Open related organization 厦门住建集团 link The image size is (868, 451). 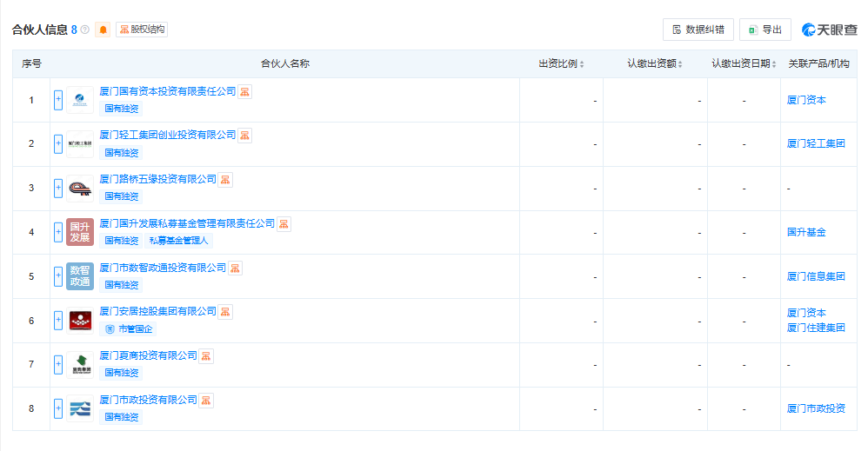[x=816, y=328]
